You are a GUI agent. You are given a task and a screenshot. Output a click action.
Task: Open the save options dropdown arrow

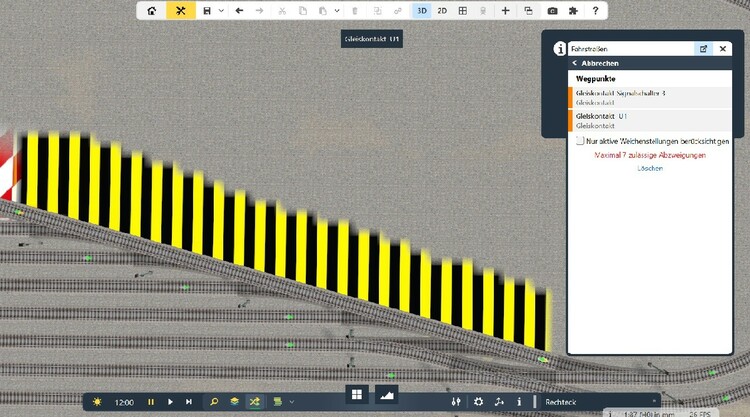click(221, 11)
